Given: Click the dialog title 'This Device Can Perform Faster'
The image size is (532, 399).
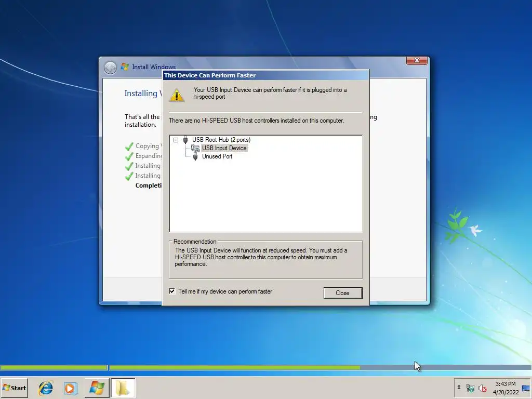Looking at the screenshot, I should (210, 75).
